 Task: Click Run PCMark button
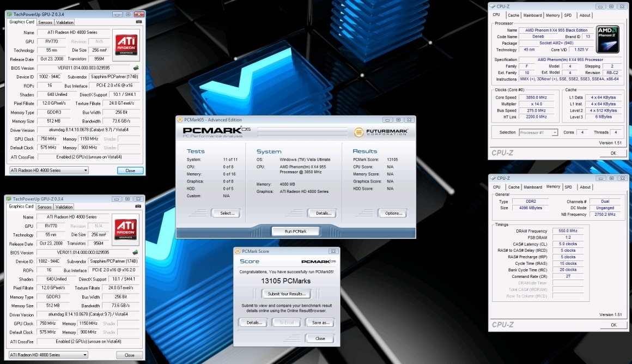tap(295, 232)
